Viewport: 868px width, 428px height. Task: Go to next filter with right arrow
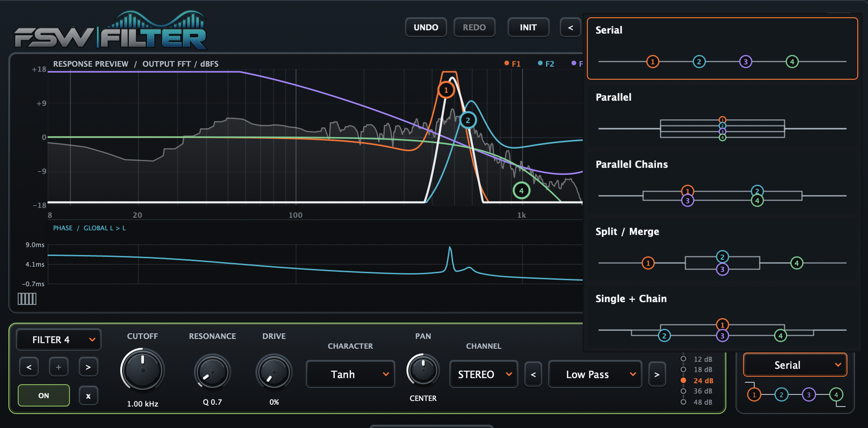(x=88, y=367)
